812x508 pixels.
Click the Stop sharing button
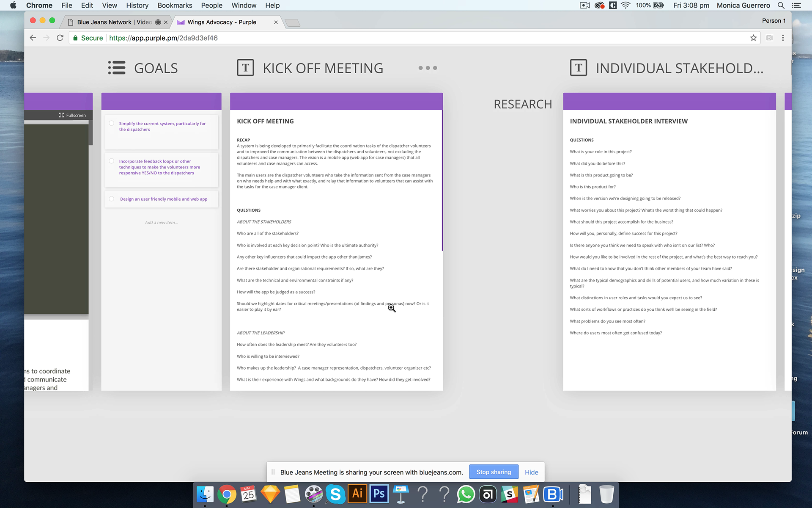tap(494, 472)
